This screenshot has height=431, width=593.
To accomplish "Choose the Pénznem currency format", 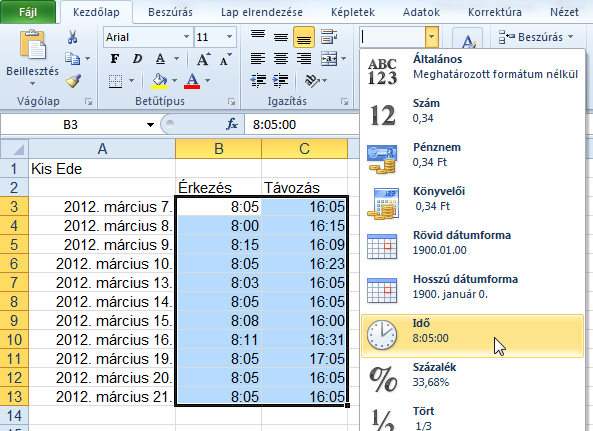I will 472,158.
